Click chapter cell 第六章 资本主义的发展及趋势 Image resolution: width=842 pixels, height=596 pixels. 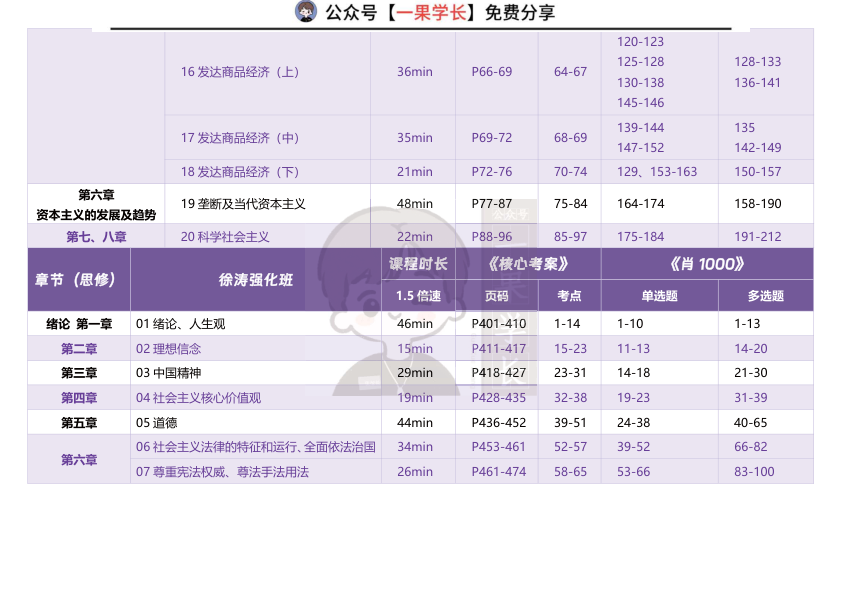96,205
